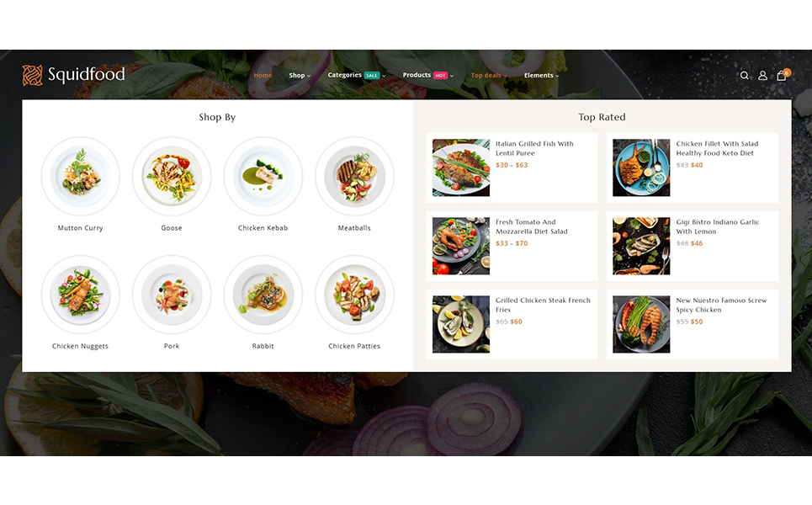Expand the Products HOT dropdown

(x=428, y=75)
